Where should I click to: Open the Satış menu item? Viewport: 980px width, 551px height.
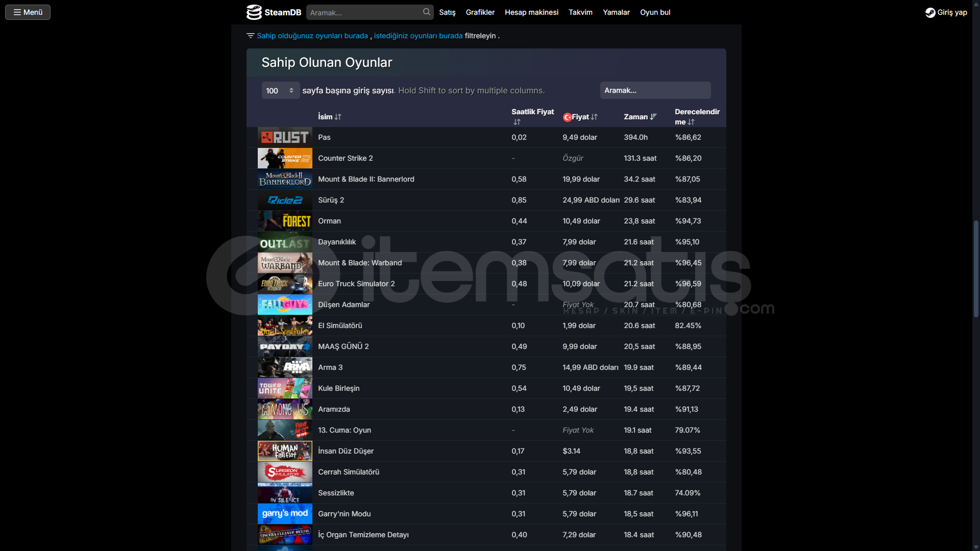tap(447, 12)
